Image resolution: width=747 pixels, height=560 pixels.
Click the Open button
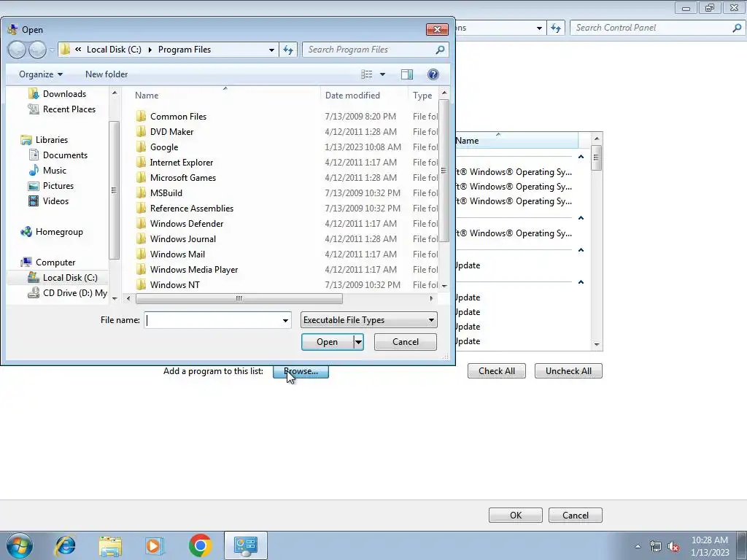tap(328, 342)
